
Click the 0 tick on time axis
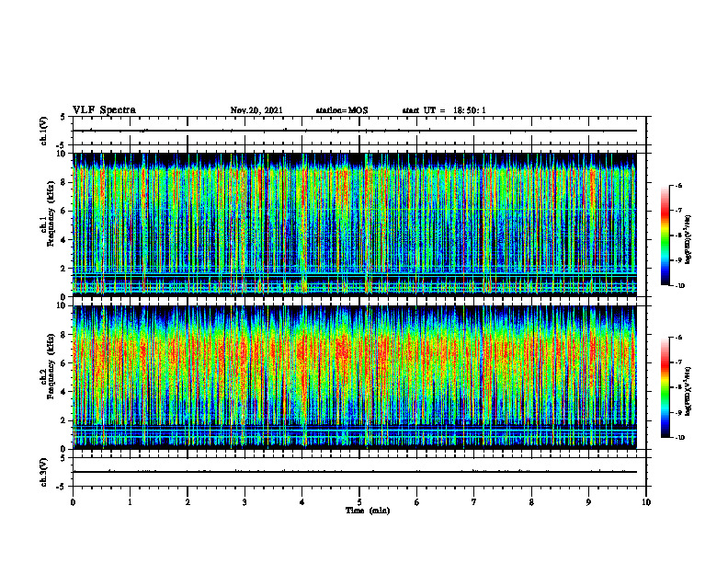point(73,502)
